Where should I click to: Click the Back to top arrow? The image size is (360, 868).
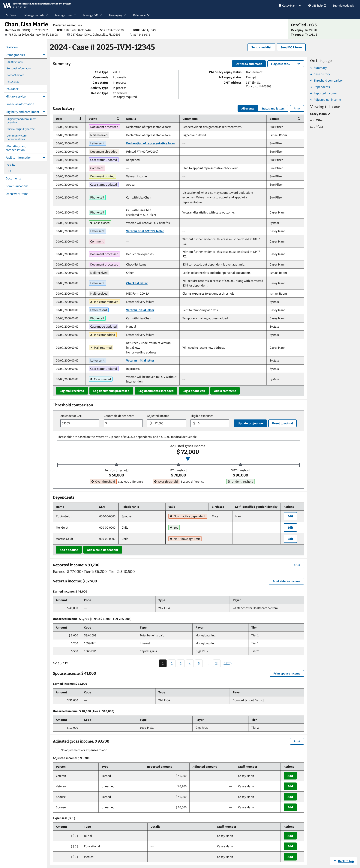point(335,861)
